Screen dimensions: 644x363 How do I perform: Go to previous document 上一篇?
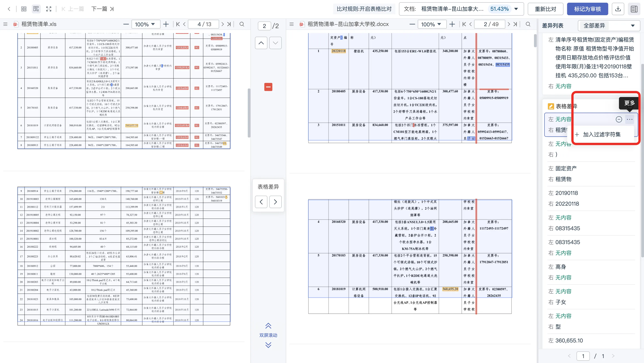pos(72,9)
